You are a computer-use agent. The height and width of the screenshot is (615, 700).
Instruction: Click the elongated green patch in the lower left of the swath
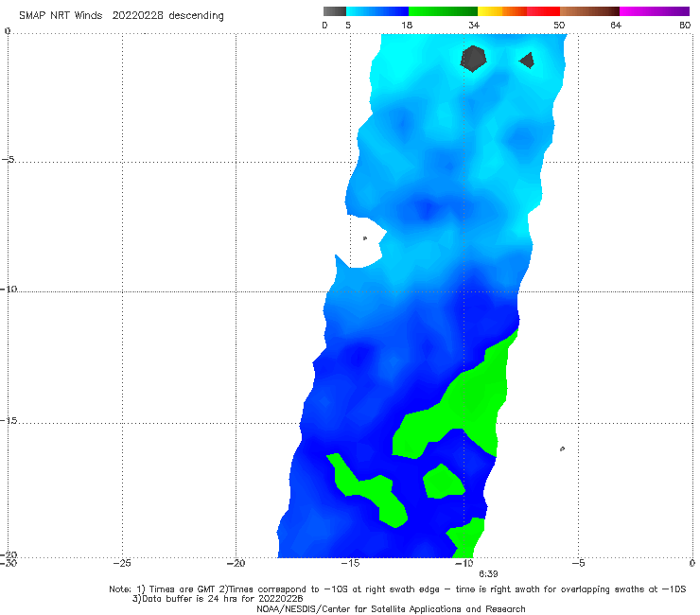pyautogui.click(x=368, y=489)
